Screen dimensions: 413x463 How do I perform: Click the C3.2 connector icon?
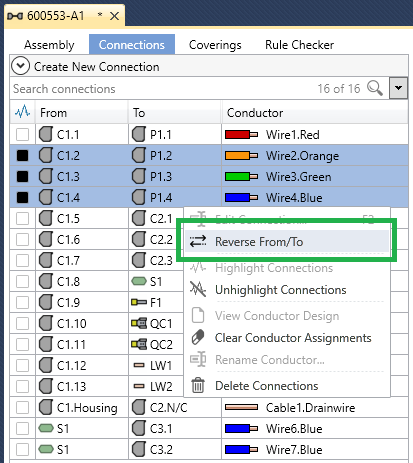(x=139, y=449)
